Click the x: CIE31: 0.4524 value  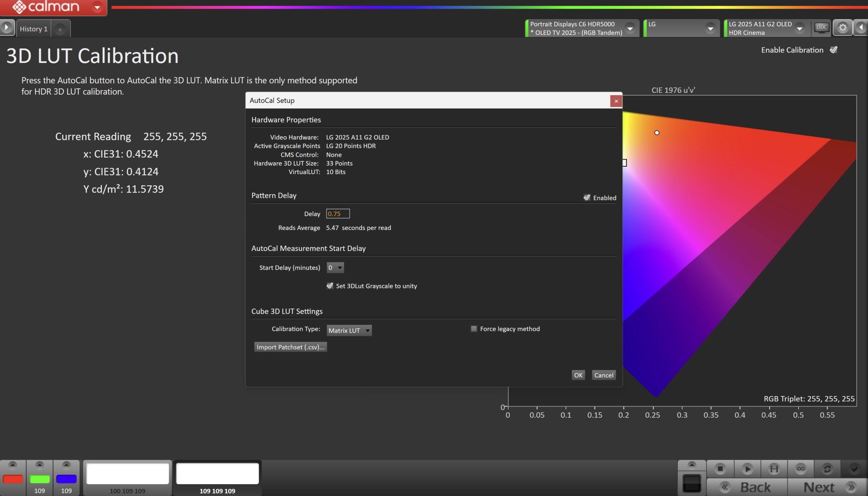pyautogui.click(x=121, y=154)
